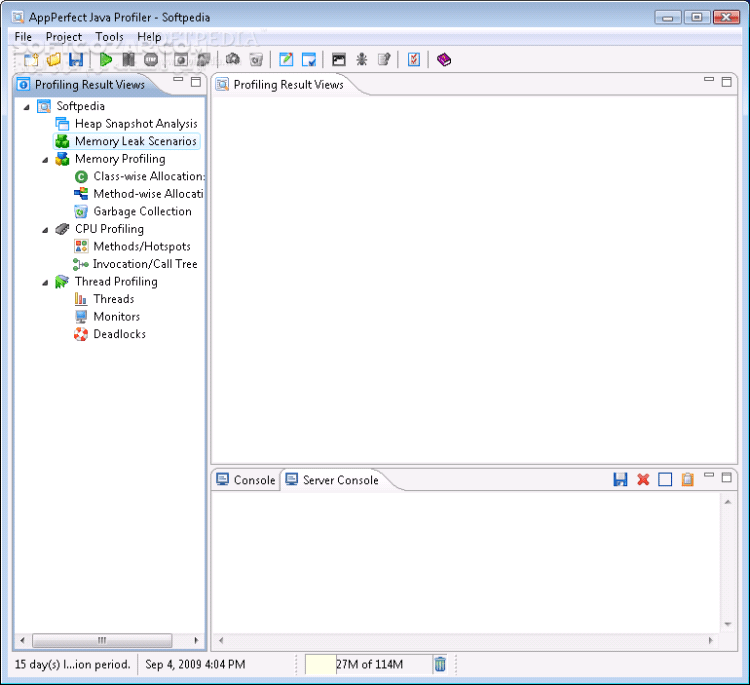This screenshot has width=750, height=685.
Task: Click the New Project toolbar icon
Action: [31, 60]
